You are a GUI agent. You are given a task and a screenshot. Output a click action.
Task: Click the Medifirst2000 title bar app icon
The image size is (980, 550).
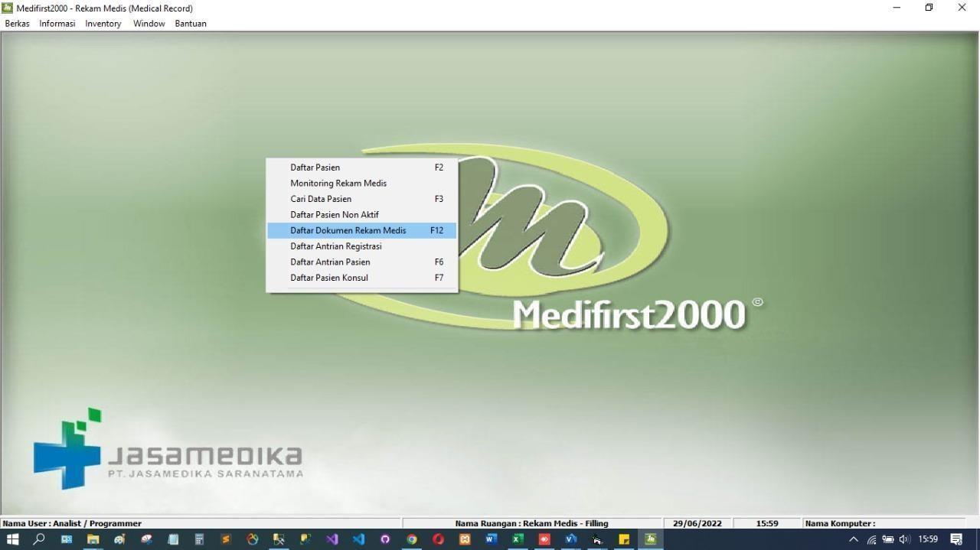point(8,8)
